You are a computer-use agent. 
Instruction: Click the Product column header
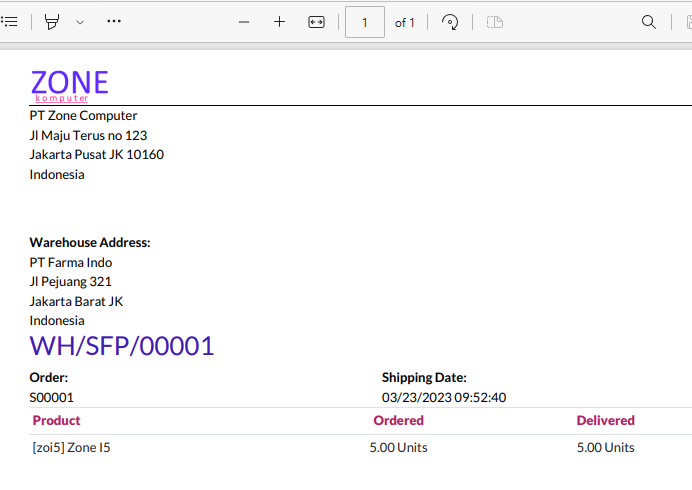pyautogui.click(x=56, y=420)
